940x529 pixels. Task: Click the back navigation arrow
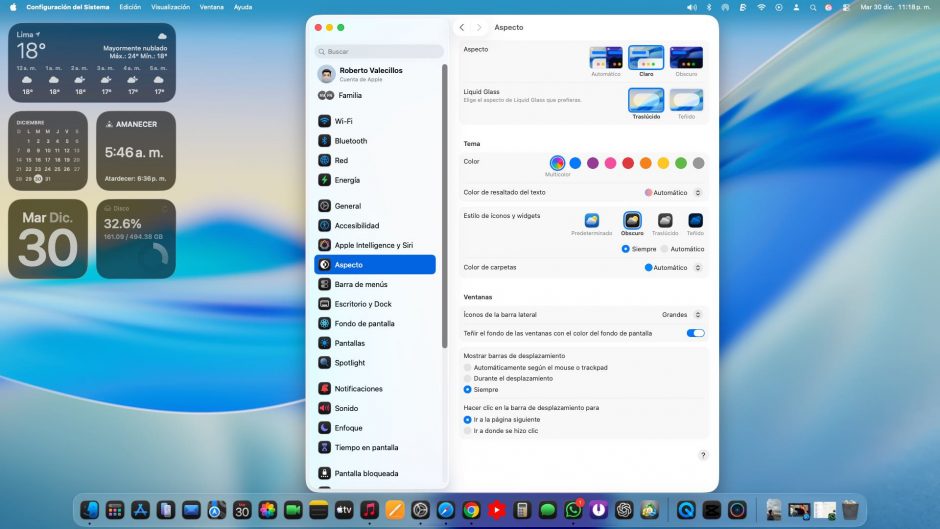pyautogui.click(x=461, y=27)
